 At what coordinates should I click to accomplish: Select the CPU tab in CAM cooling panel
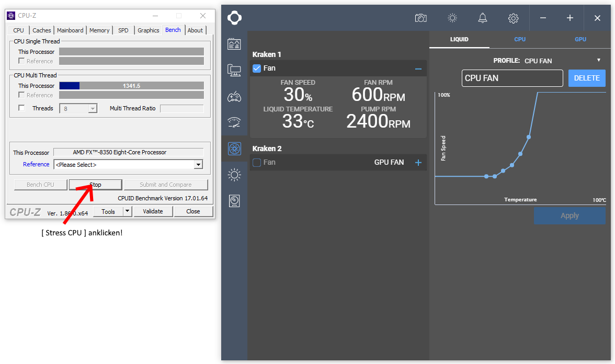point(520,39)
